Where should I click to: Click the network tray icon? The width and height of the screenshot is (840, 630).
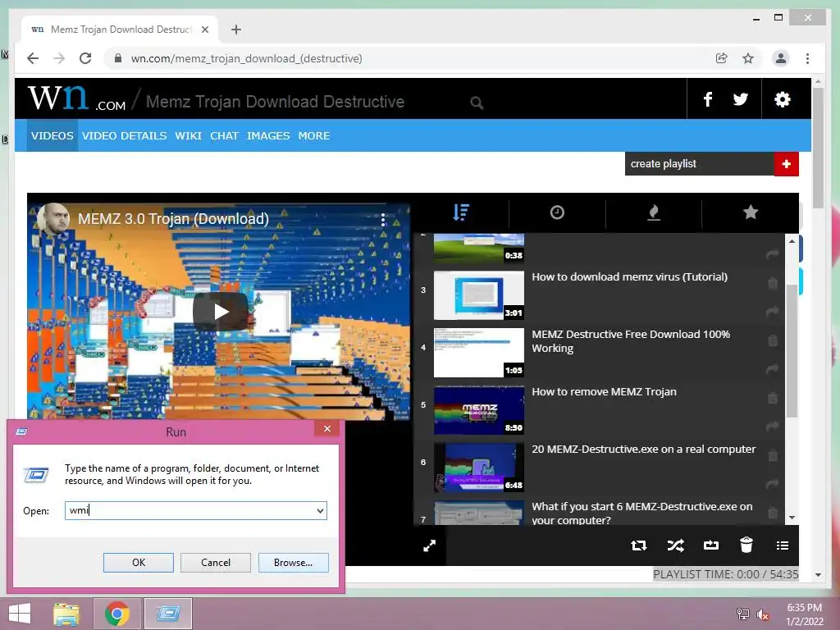click(742, 614)
